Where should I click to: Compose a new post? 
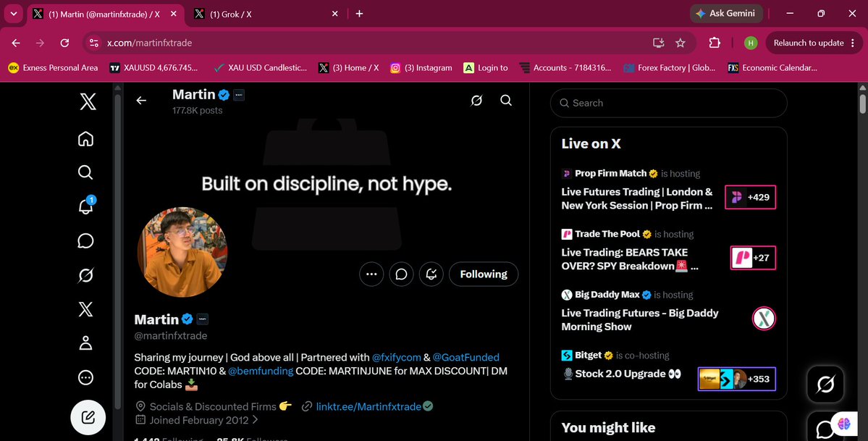pos(88,417)
